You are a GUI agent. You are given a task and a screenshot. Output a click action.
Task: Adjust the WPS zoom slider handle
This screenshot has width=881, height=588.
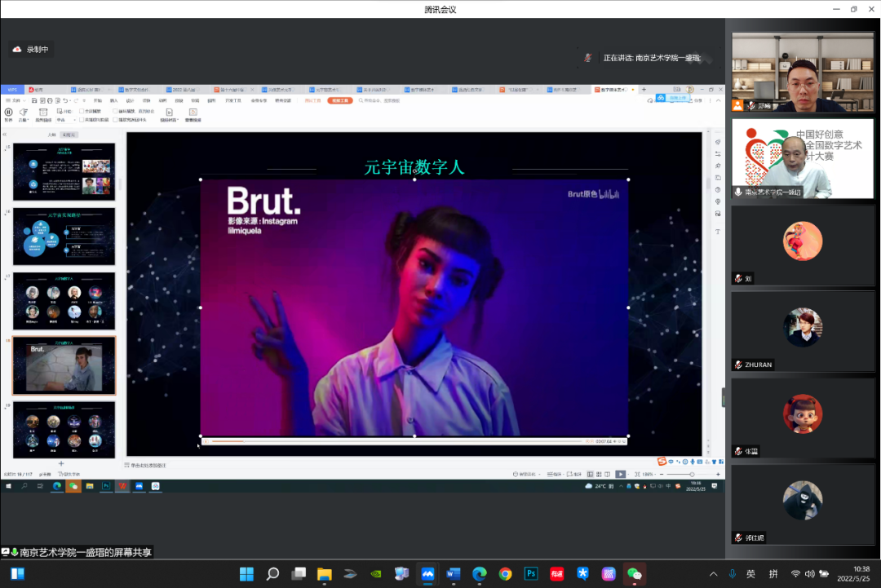693,475
